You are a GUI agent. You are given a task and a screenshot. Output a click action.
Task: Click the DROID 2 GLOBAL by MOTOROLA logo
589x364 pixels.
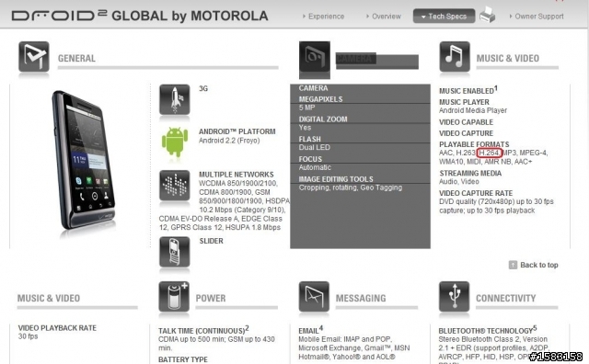tap(140, 16)
